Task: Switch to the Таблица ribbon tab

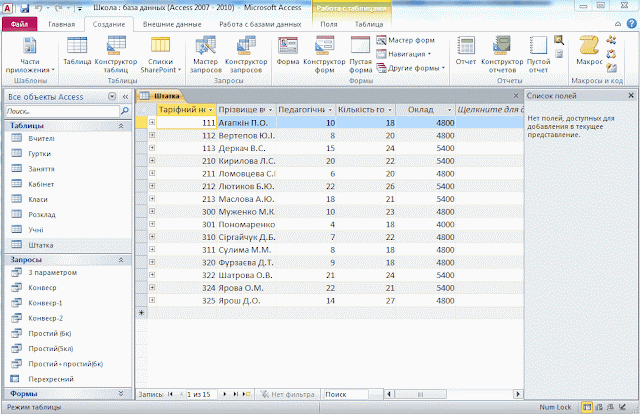Action: (x=369, y=24)
